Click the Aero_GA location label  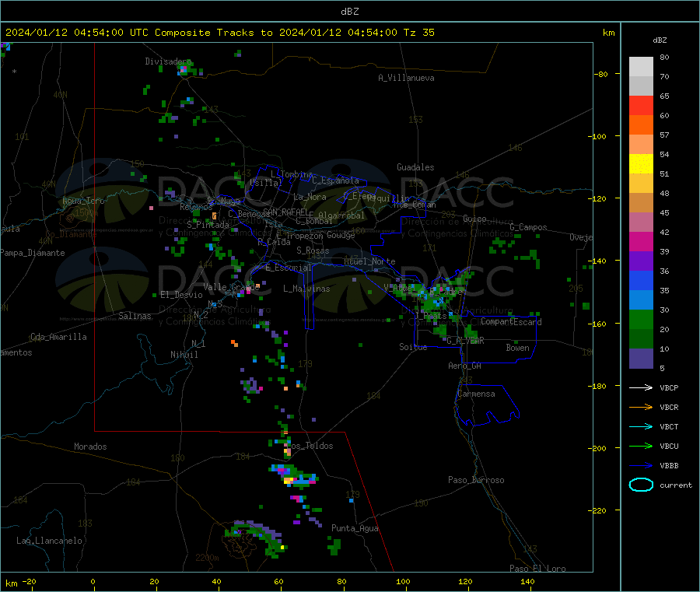[x=465, y=366]
